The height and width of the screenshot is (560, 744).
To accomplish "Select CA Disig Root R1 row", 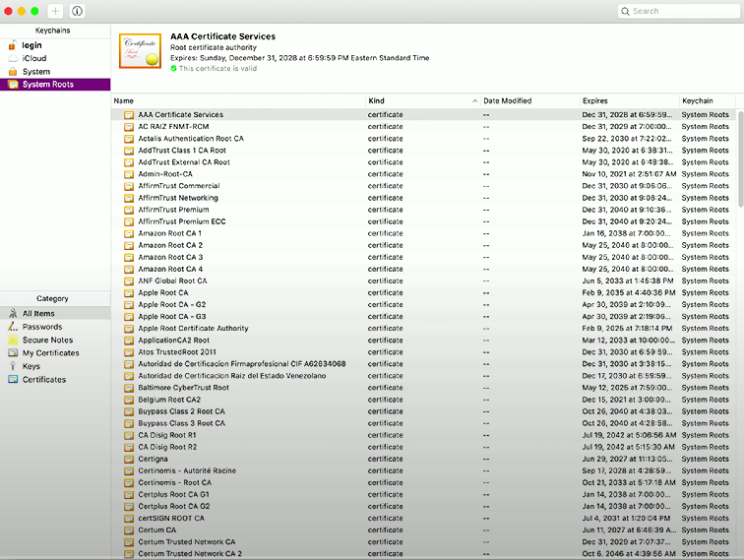I will [x=424, y=435].
